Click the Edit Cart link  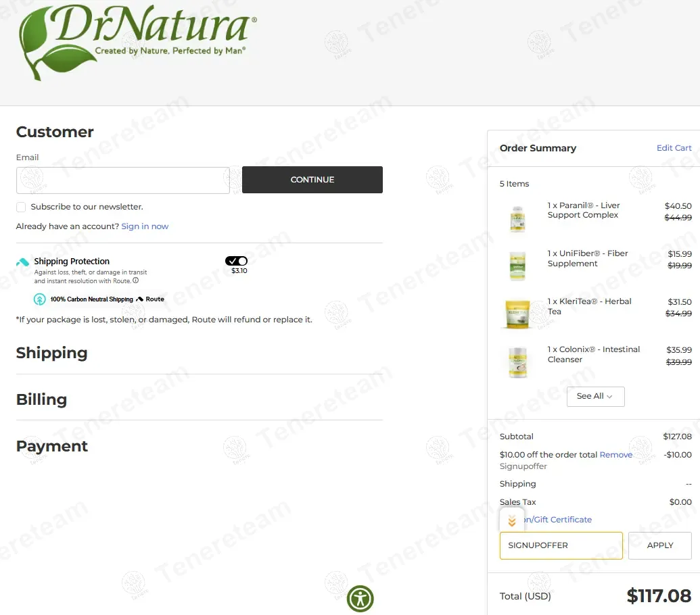(x=674, y=147)
